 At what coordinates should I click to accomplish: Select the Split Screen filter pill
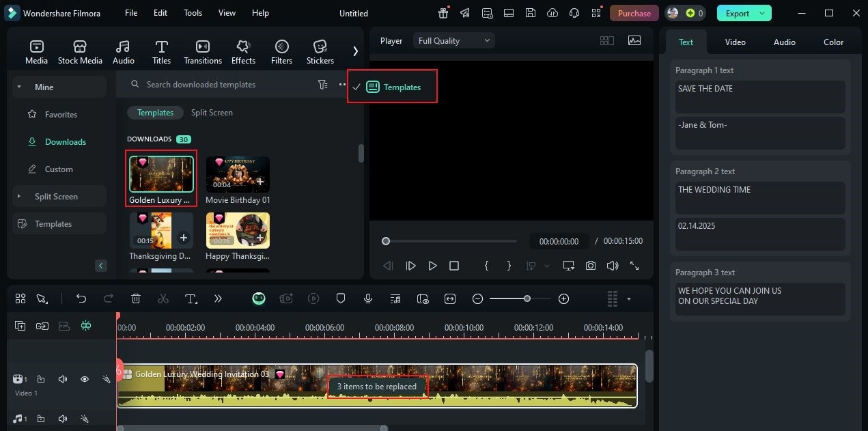212,113
